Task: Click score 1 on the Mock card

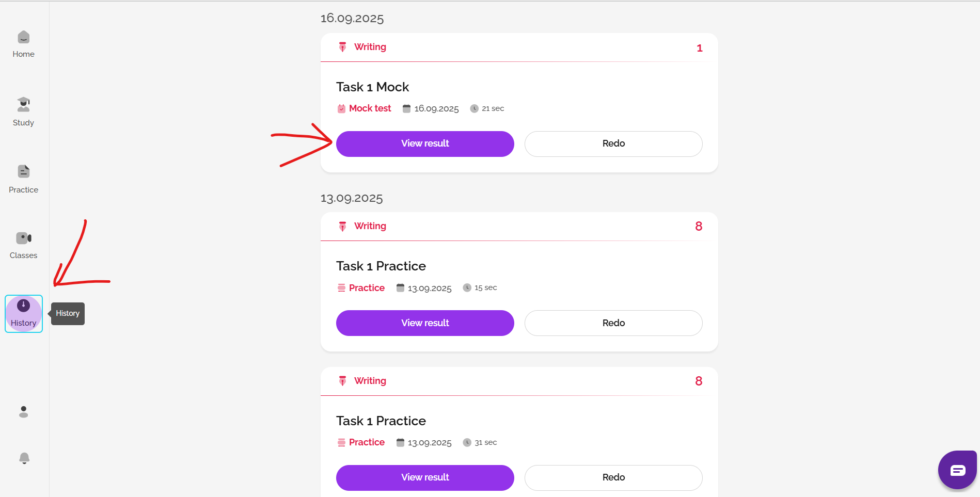Action: point(699,48)
